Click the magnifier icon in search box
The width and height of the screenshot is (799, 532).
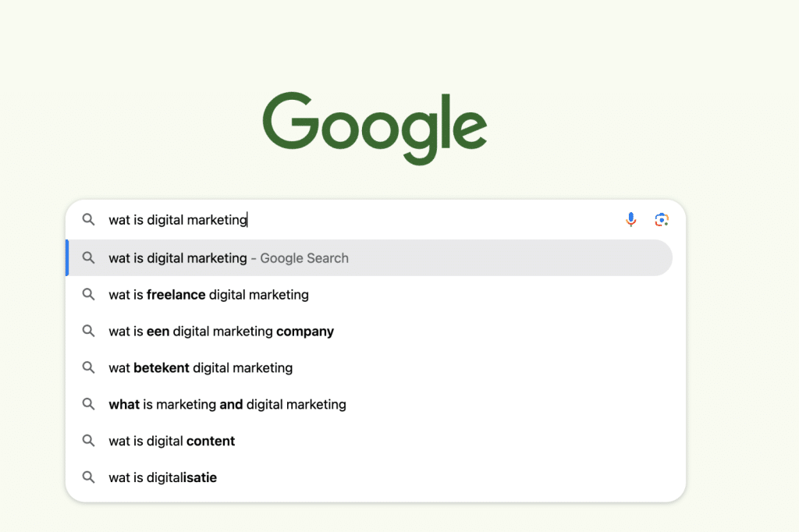click(x=89, y=220)
